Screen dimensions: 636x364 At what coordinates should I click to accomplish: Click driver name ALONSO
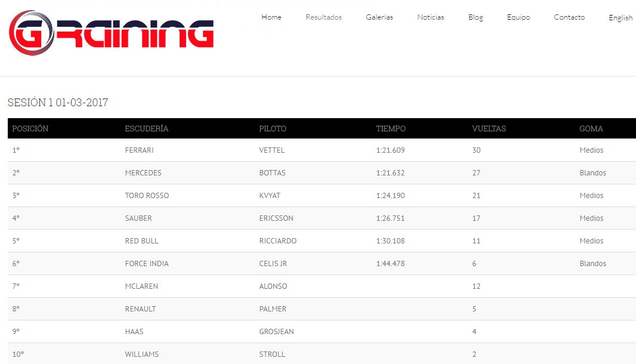click(273, 286)
